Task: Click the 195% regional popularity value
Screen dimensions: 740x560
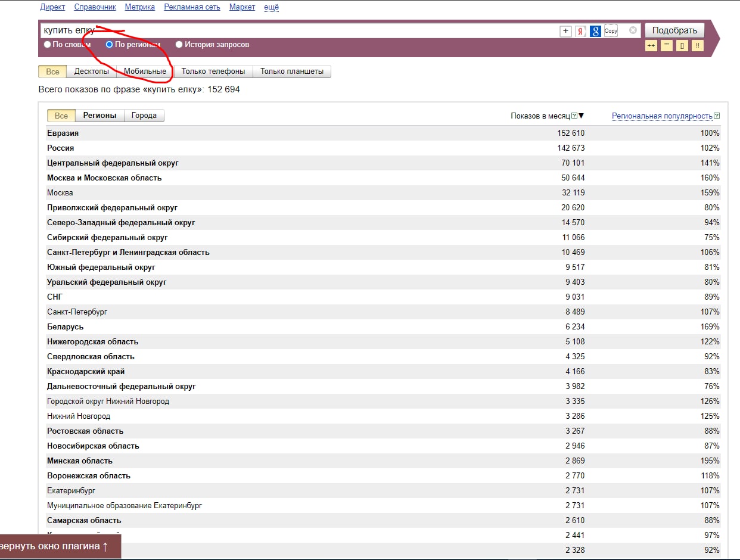Action: click(710, 461)
